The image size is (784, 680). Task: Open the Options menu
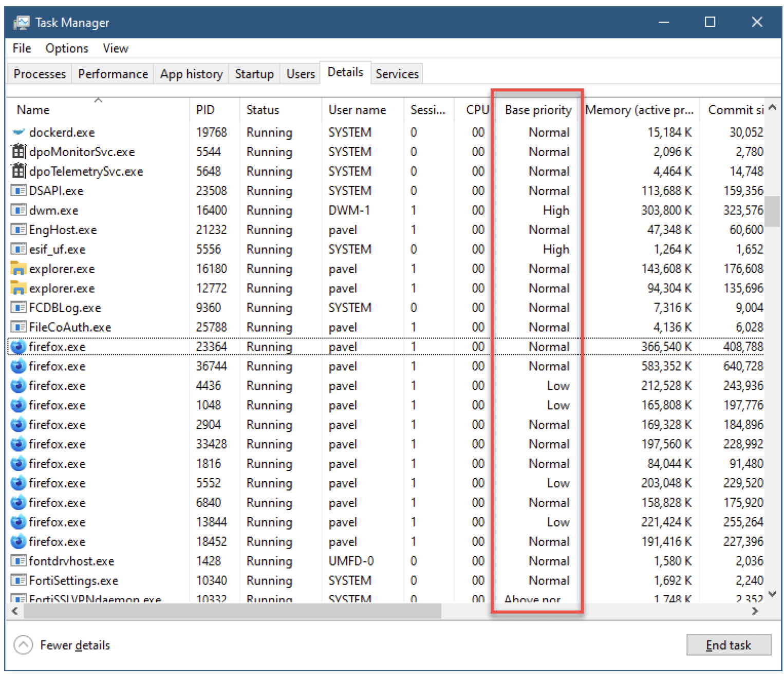pos(67,48)
